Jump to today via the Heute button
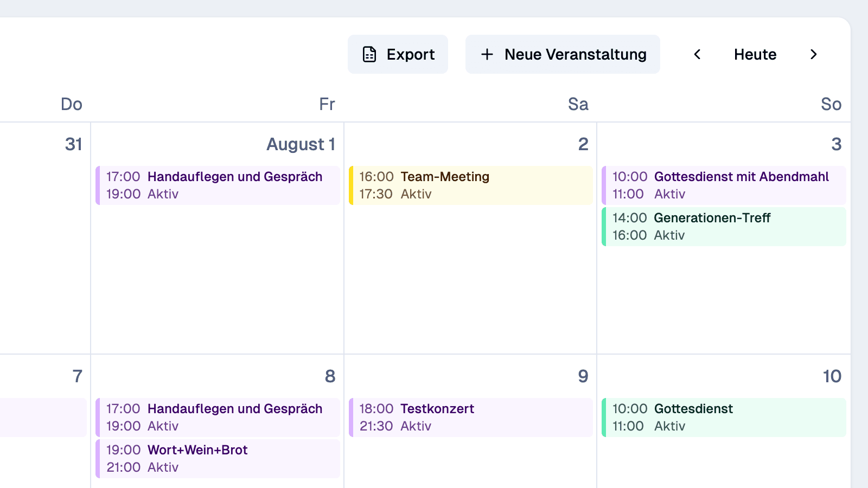This screenshot has height=488, width=868. click(755, 54)
